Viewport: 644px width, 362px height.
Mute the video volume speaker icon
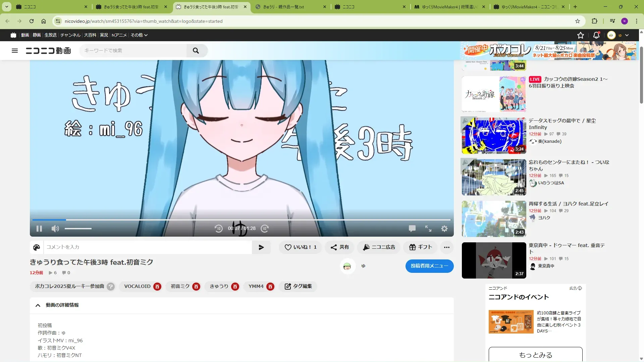coord(55,229)
